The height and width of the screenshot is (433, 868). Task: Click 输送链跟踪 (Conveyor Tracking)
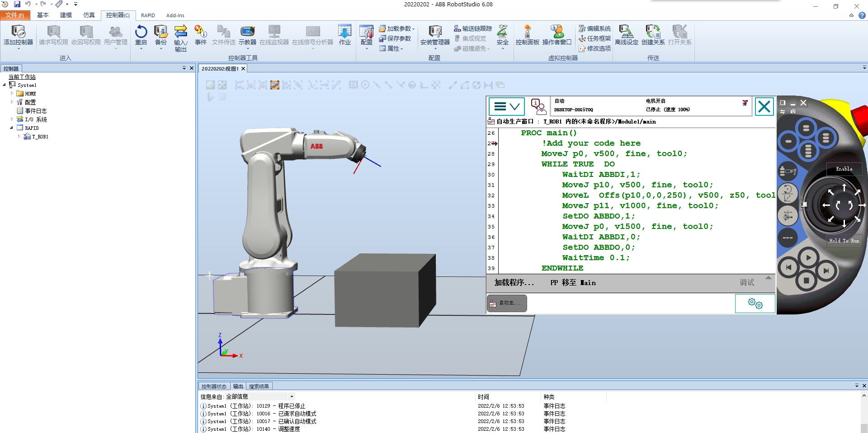click(473, 29)
